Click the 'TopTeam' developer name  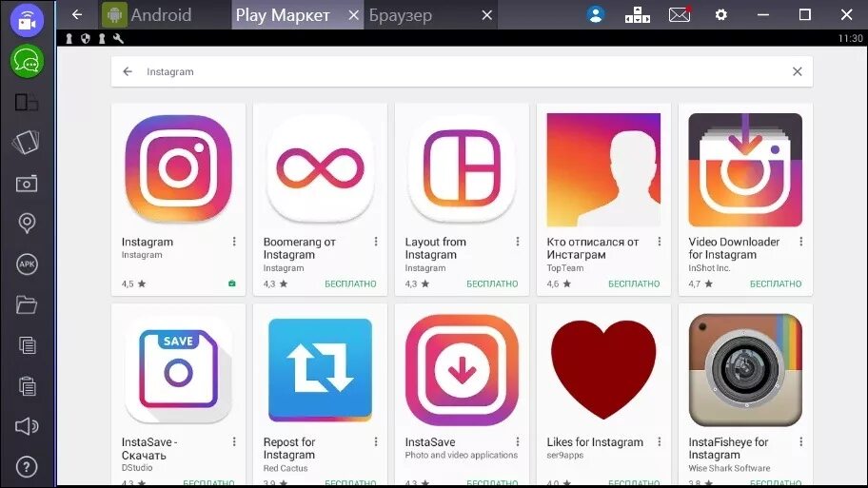(x=565, y=268)
